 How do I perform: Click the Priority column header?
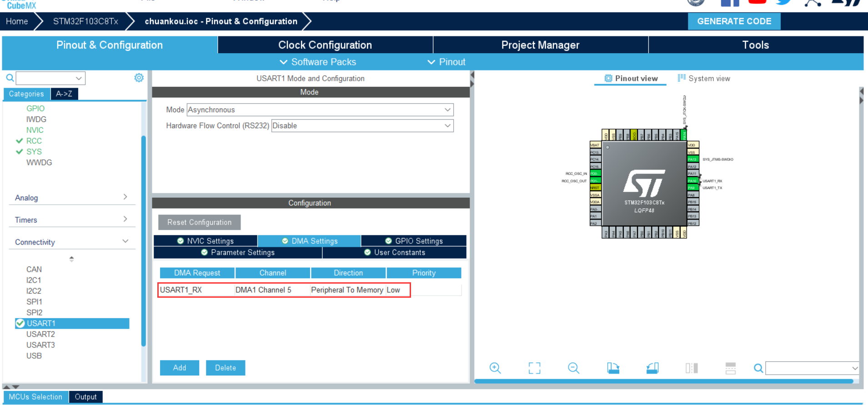(x=424, y=273)
